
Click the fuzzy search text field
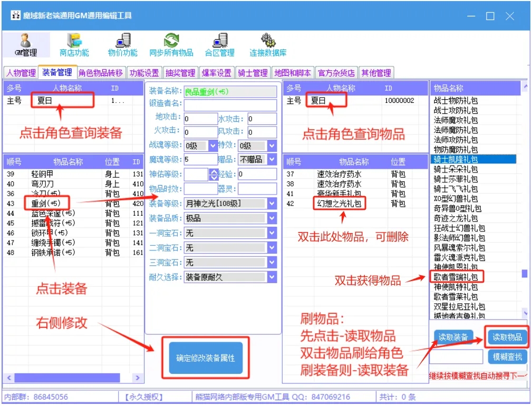[x=457, y=357]
